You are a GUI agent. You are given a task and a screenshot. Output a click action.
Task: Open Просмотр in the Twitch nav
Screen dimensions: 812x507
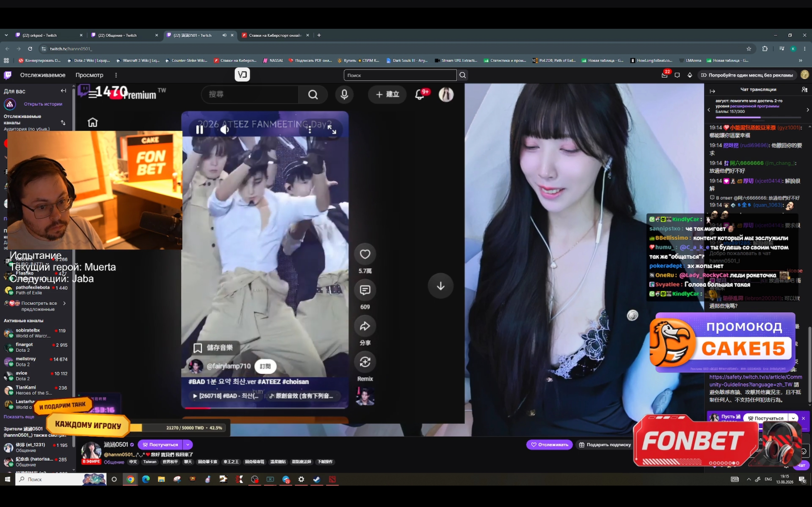(89, 75)
